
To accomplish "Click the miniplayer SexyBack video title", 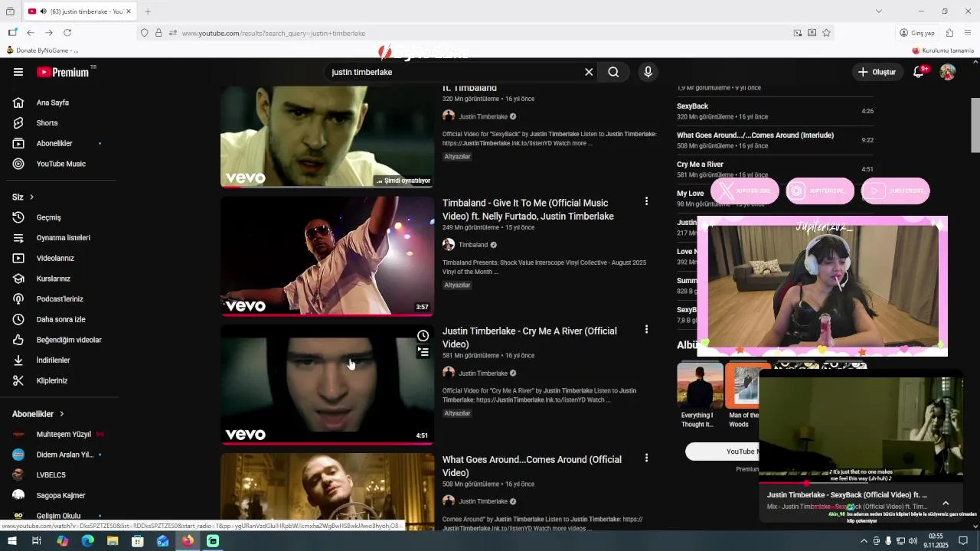I will [x=847, y=495].
